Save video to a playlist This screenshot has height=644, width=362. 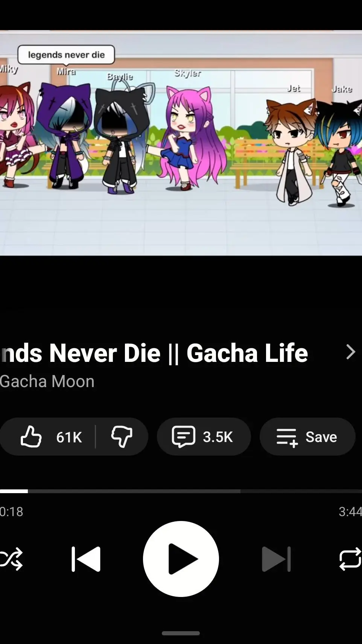307,437
